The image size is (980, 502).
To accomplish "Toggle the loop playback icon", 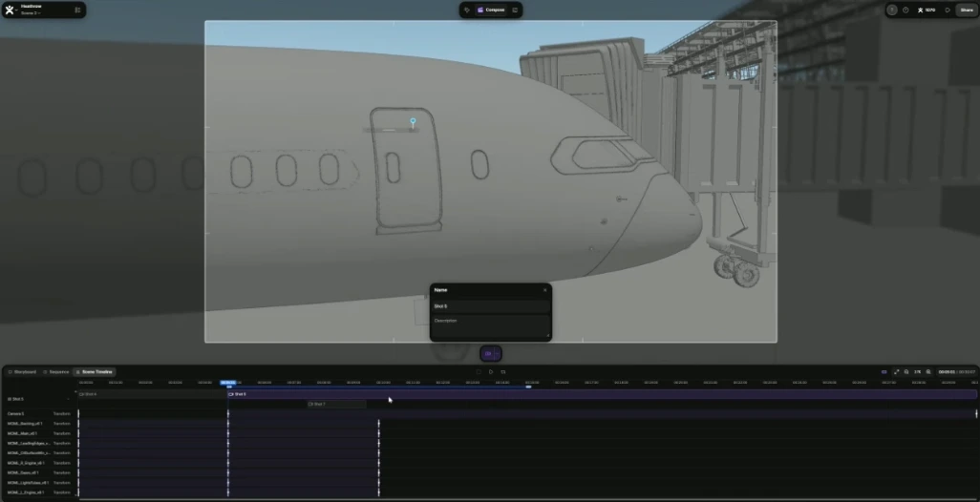I will (x=502, y=372).
